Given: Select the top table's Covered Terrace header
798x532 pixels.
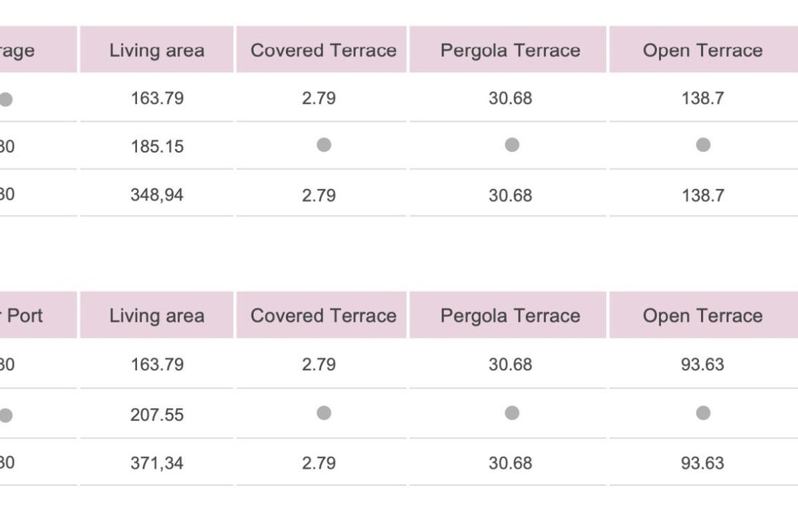Looking at the screenshot, I should pyautogui.click(x=323, y=51).
